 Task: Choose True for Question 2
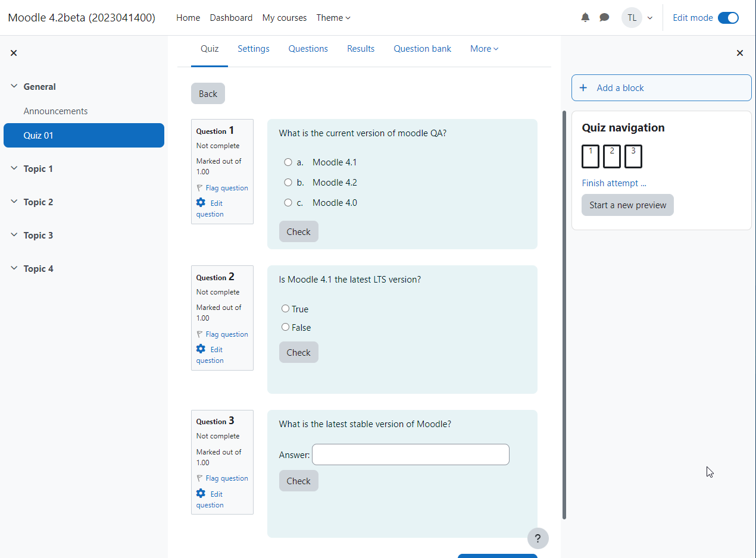[286, 309]
